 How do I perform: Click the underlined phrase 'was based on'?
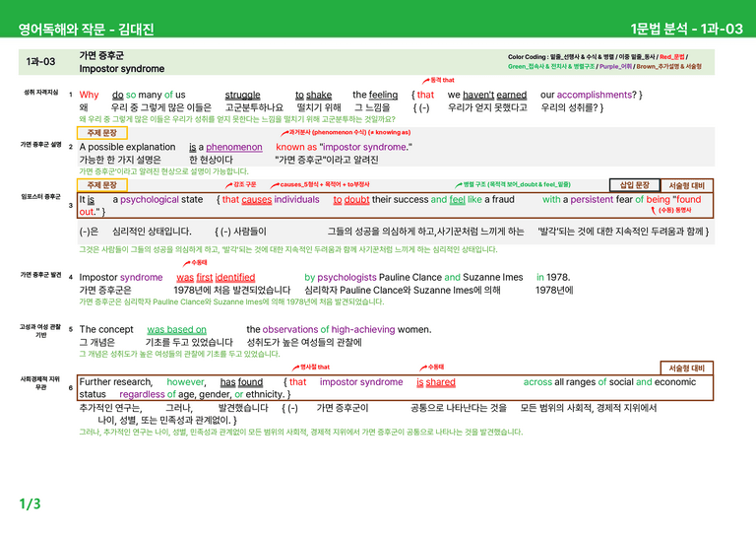(176, 329)
